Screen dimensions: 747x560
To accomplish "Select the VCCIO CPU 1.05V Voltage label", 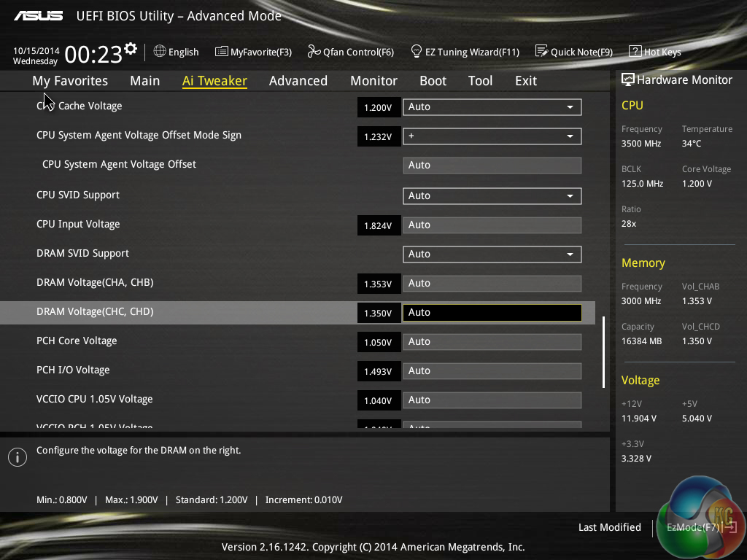I will pos(94,399).
